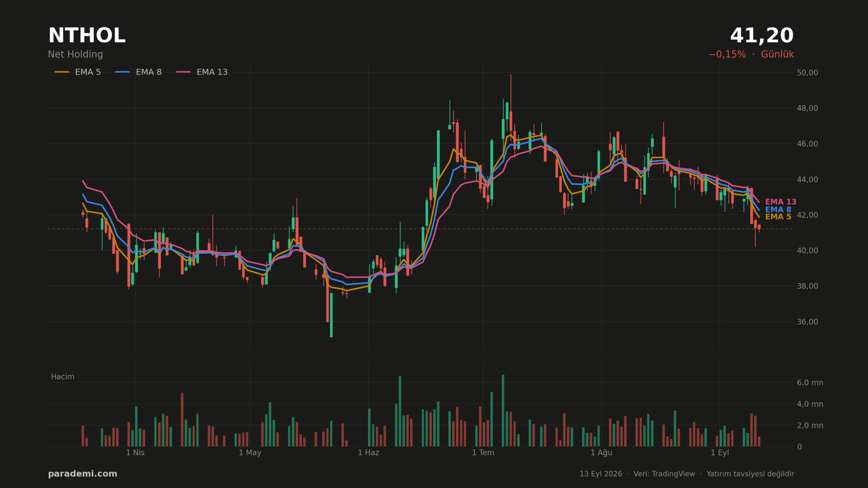868x488 pixels.
Task: Click the −0,15% daily change text
Action: [x=727, y=54]
